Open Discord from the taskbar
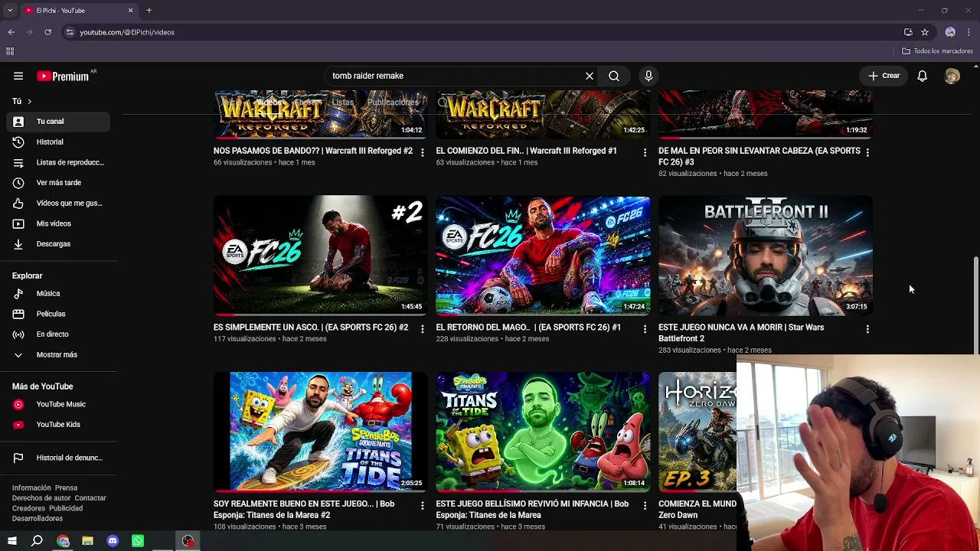The height and width of the screenshot is (551, 980). click(x=113, y=541)
